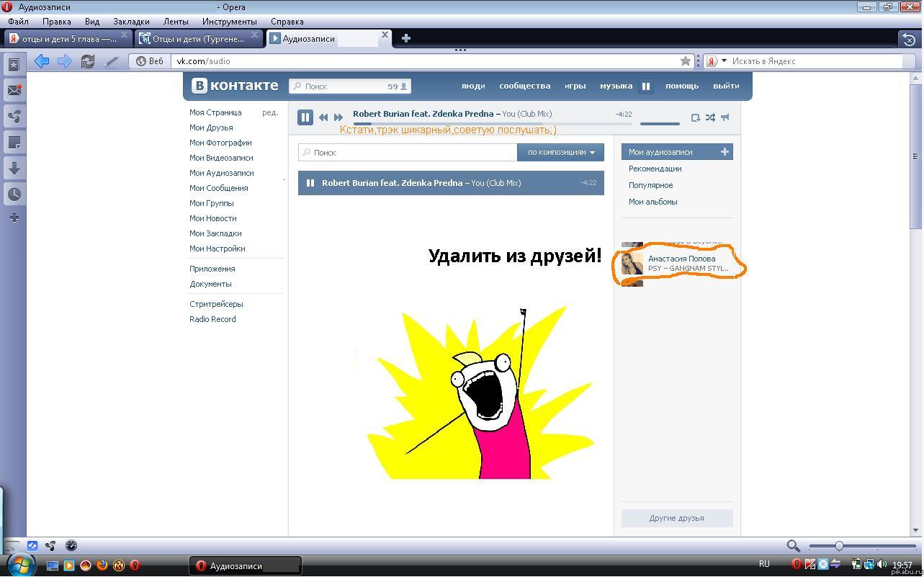924x577 pixels.
Task: Open the Закладки menu
Action: pos(131,22)
